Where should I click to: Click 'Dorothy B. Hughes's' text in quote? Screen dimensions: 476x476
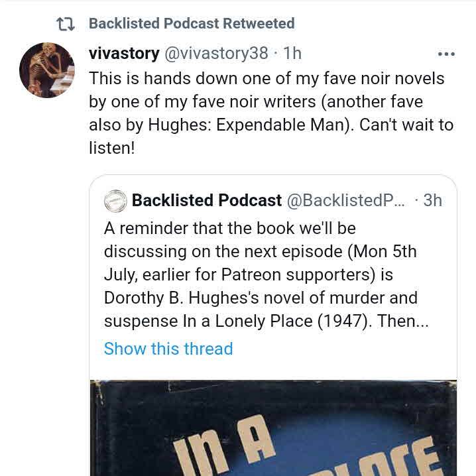click(x=181, y=298)
